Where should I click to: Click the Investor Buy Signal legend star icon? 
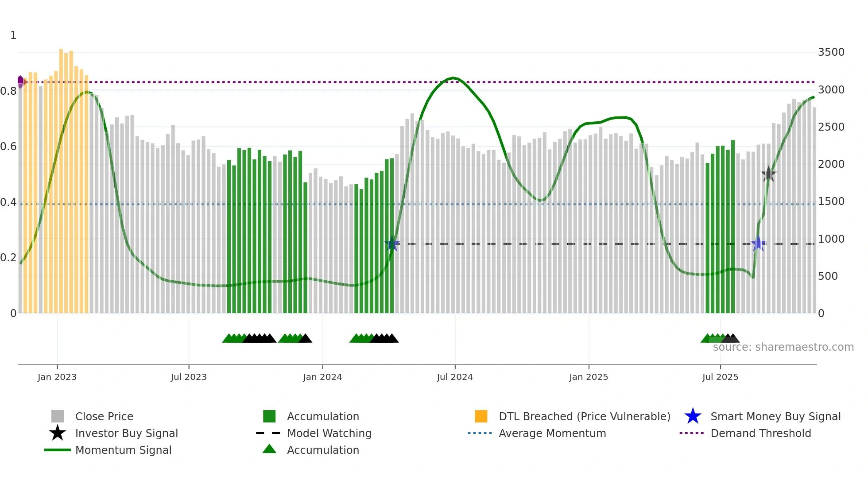click(x=58, y=433)
